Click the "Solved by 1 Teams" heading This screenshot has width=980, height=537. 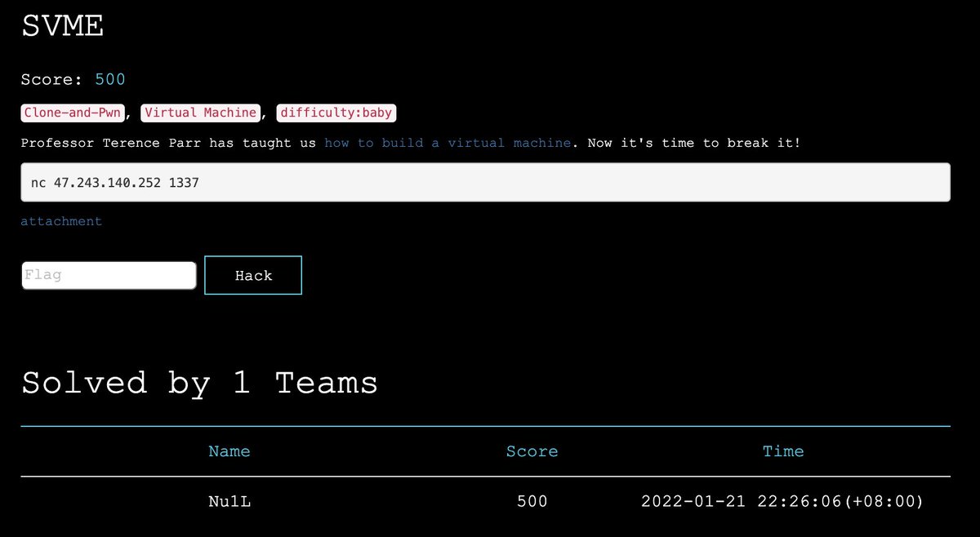coord(199,382)
